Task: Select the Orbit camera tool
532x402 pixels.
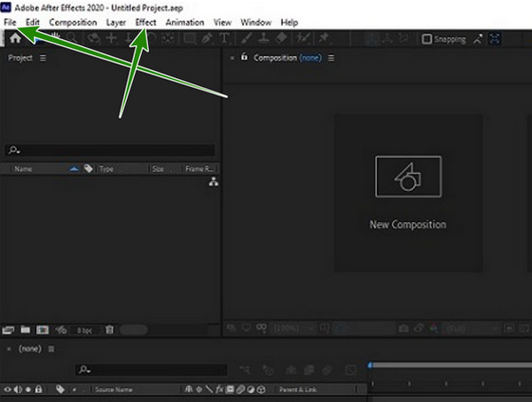Action: [x=94, y=38]
